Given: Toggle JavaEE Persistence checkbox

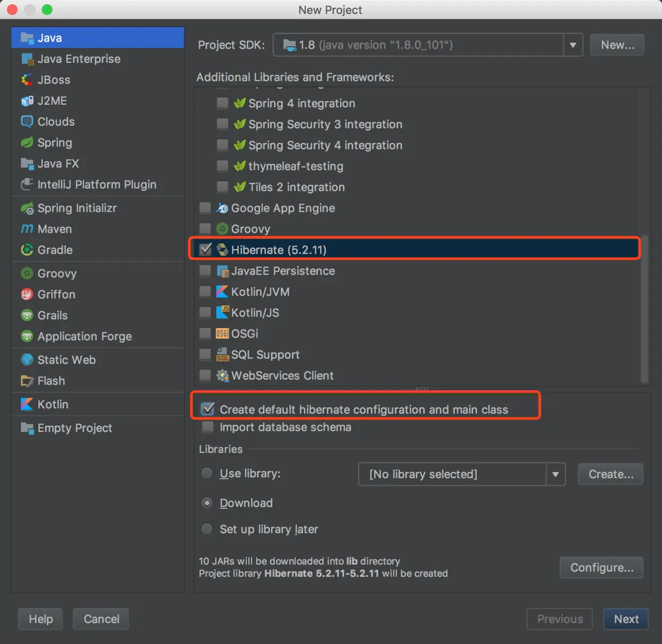Looking at the screenshot, I should pos(205,270).
